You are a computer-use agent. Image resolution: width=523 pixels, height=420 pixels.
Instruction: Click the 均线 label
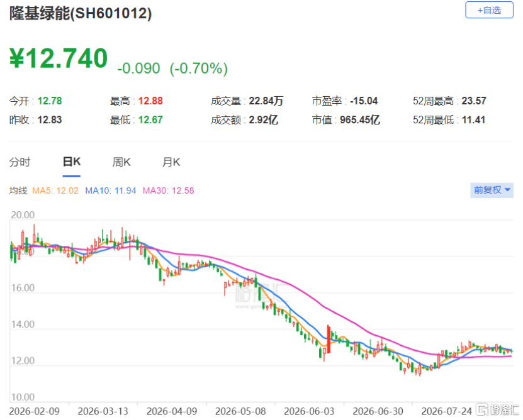point(18,191)
